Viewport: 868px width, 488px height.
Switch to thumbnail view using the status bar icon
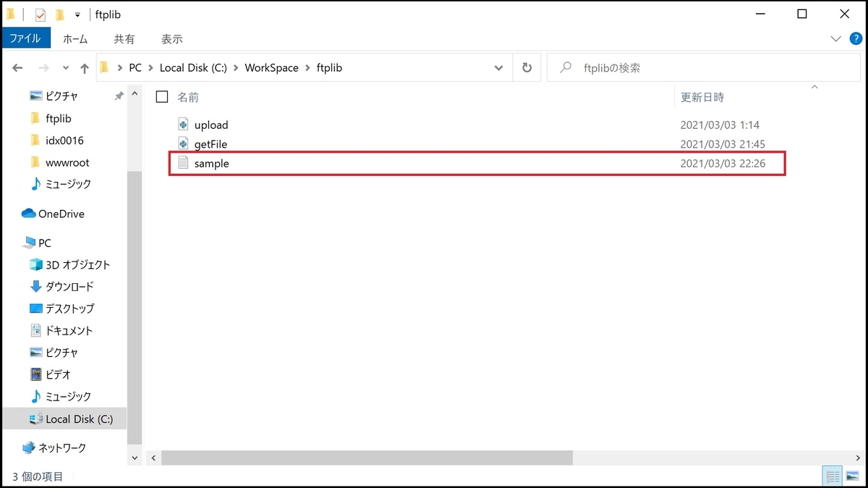point(851,476)
